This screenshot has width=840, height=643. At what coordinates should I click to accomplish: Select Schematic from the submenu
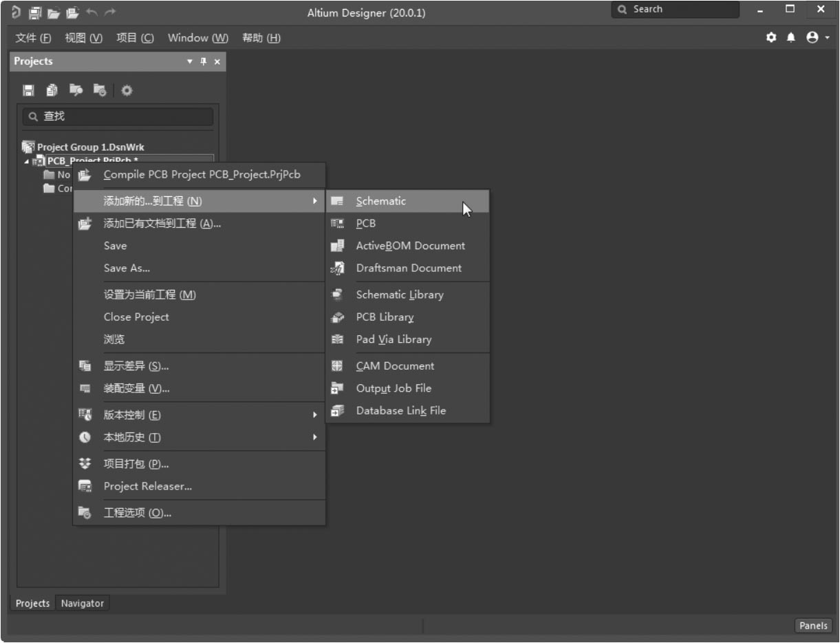380,201
